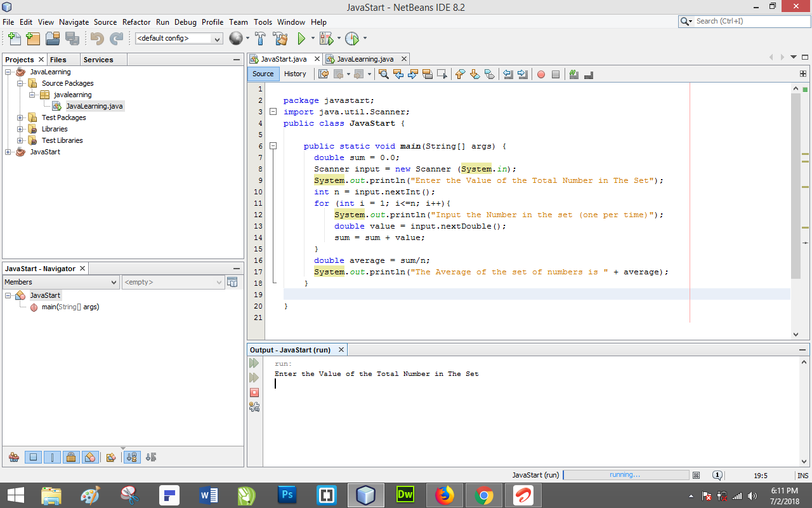This screenshot has width=812, height=508.
Task: Select main(String[] args) in Navigator
Action: (70, 307)
